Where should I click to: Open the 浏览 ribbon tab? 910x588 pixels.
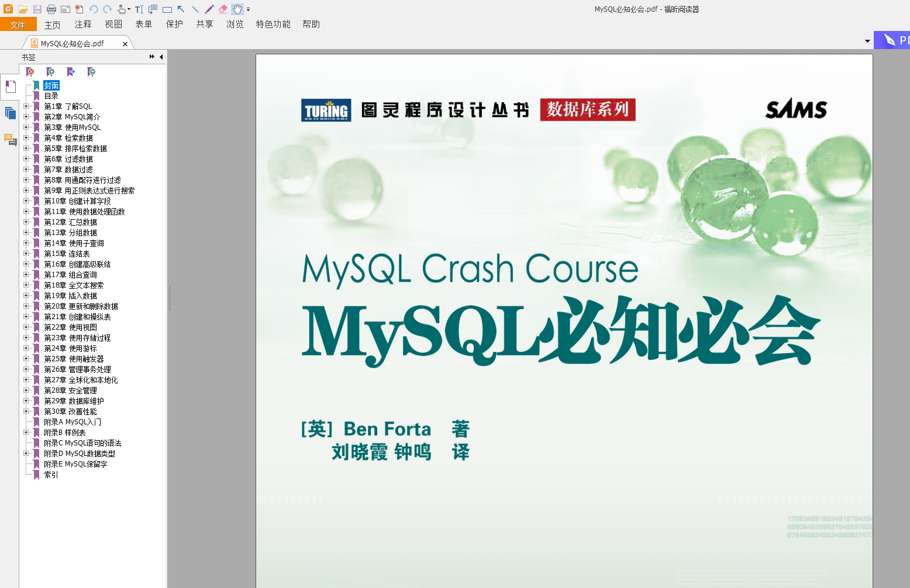235,24
